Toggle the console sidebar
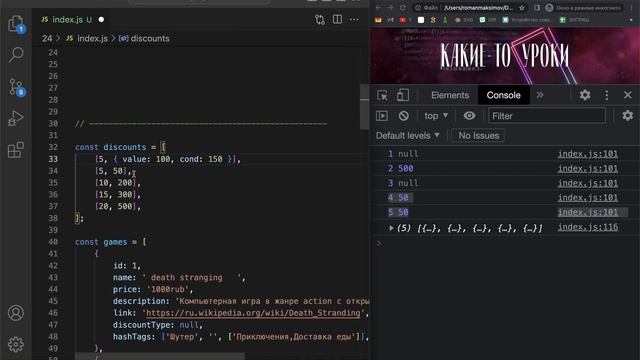 [382, 116]
